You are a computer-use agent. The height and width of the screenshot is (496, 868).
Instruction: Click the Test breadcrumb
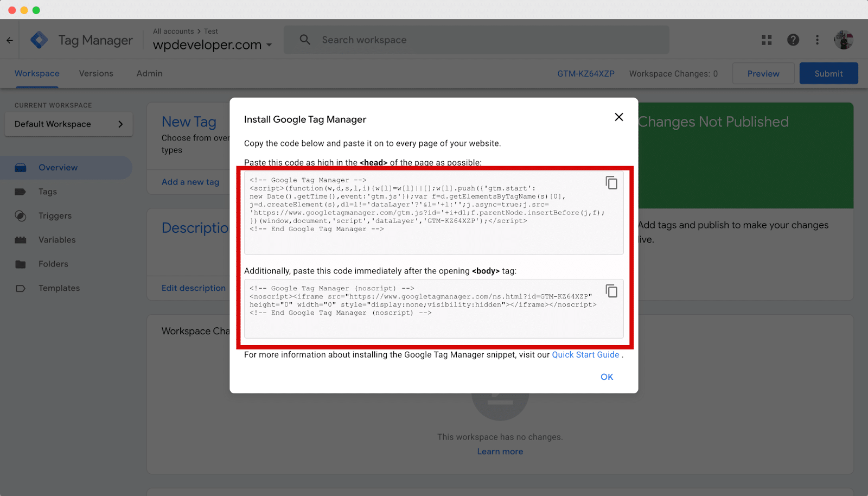(211, 31)
